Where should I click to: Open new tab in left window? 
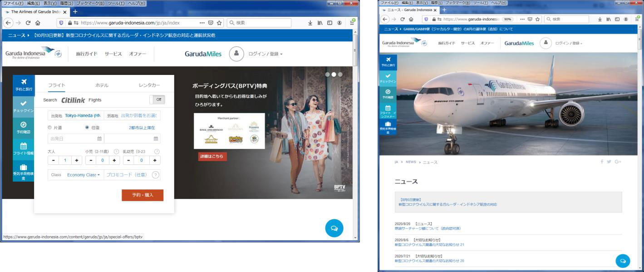[x=75, y=12]
